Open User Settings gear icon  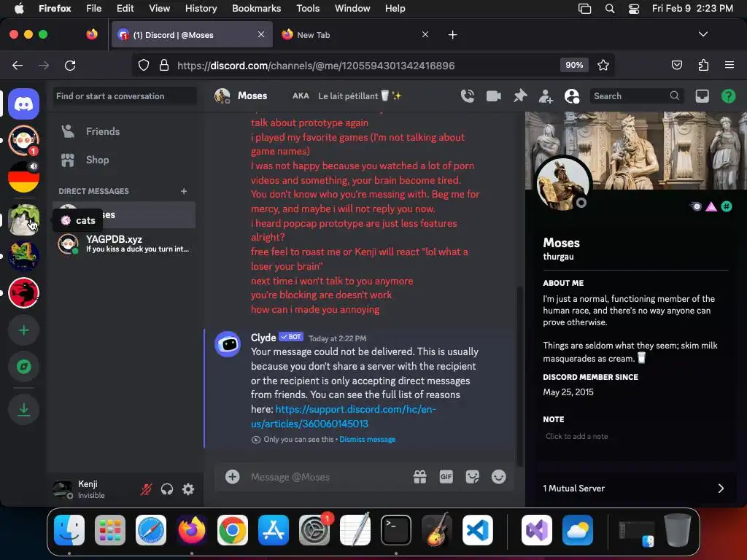188,489
